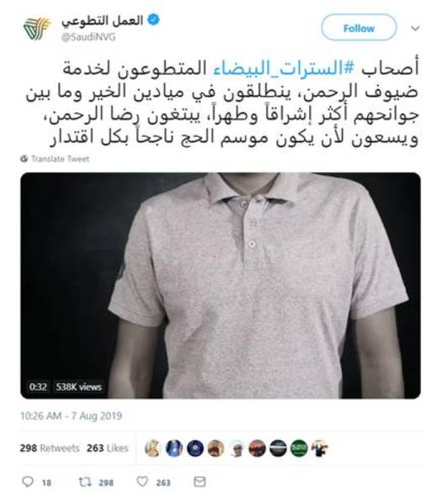
Task: Click the retweet arrows icon
Action: 85,482
